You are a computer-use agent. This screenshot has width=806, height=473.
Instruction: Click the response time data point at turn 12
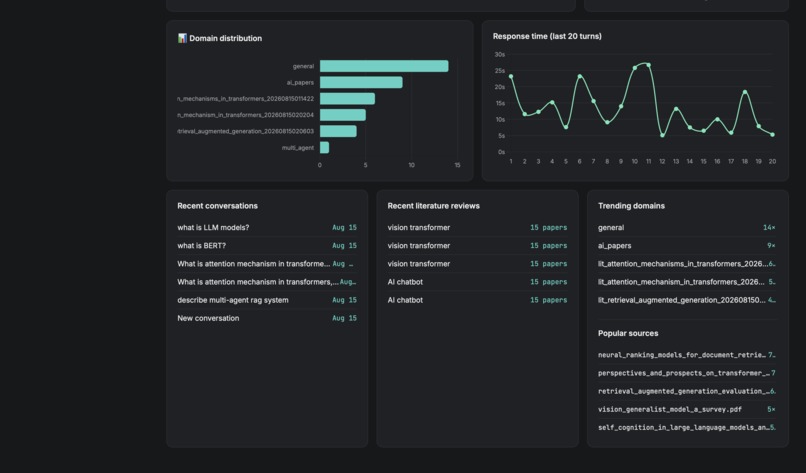(x=662, y=135)
